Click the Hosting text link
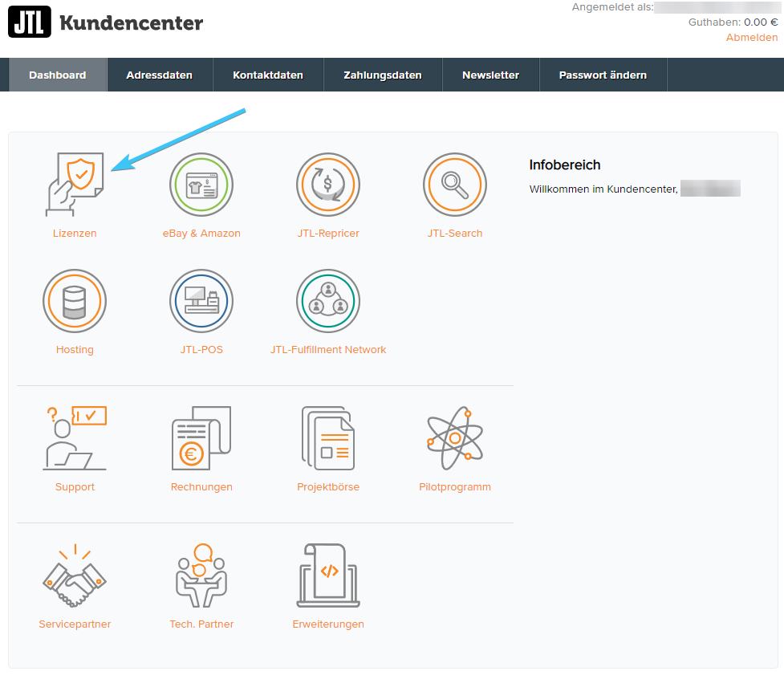Image resolution: width=784 pixels, height=675 pixels. point(75,349)
